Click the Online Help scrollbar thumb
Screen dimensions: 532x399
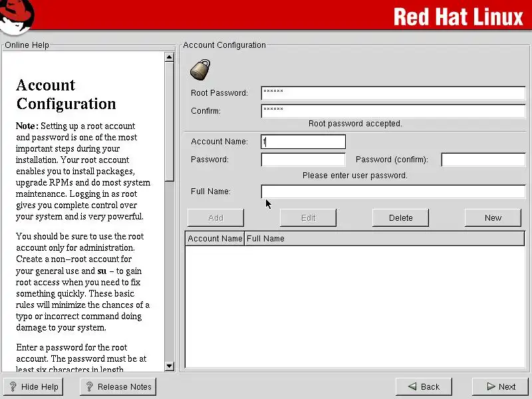pos(170,122)
